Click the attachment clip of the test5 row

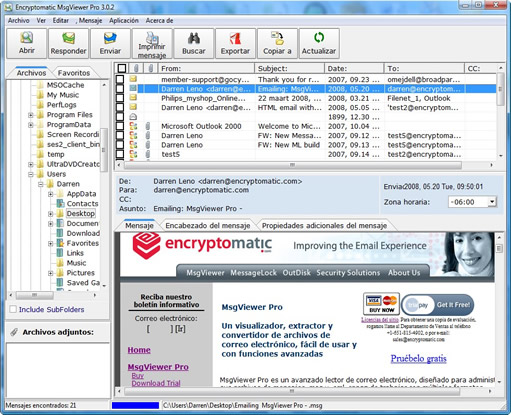click(148, 154)
